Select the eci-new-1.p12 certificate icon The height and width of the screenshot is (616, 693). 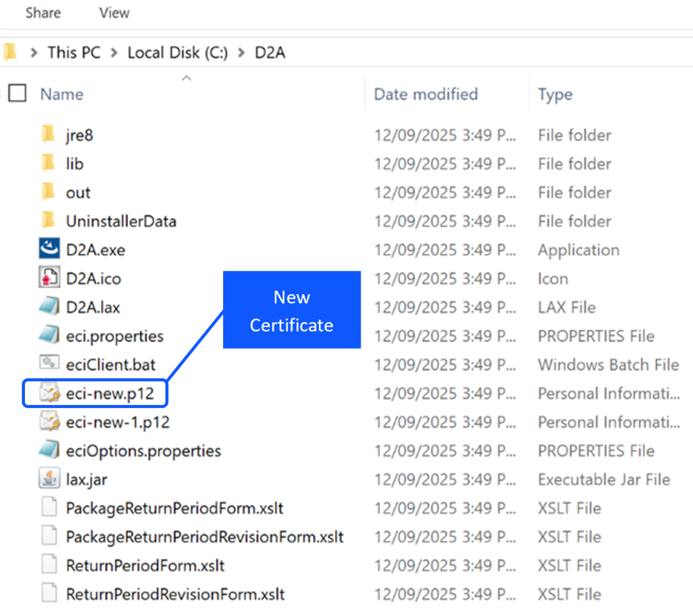[x=49, y=422]
